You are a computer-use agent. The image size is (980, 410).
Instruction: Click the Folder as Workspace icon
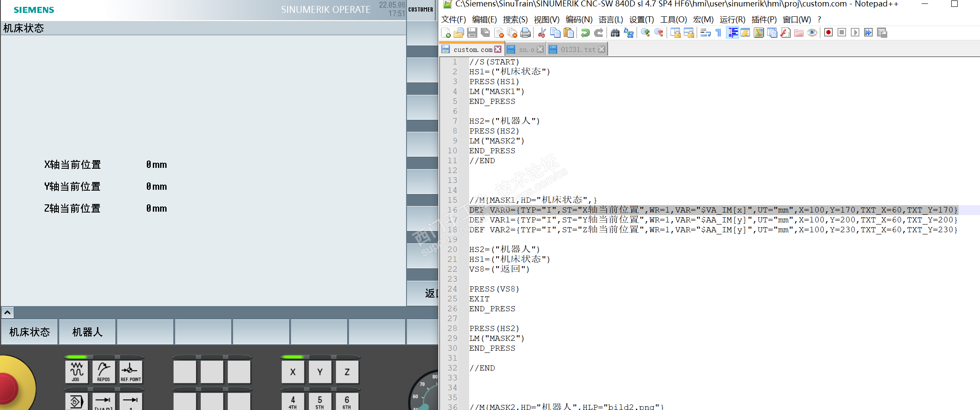coord(798,33)
